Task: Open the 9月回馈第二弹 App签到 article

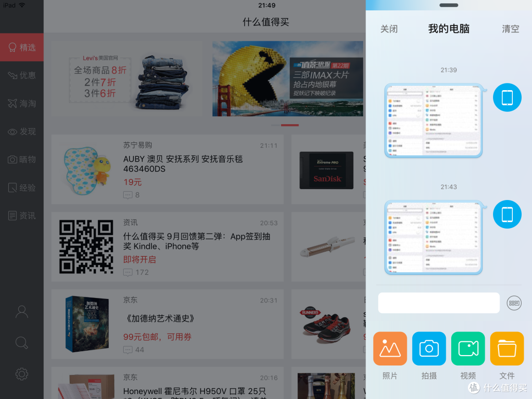Action: coord(167,247)
